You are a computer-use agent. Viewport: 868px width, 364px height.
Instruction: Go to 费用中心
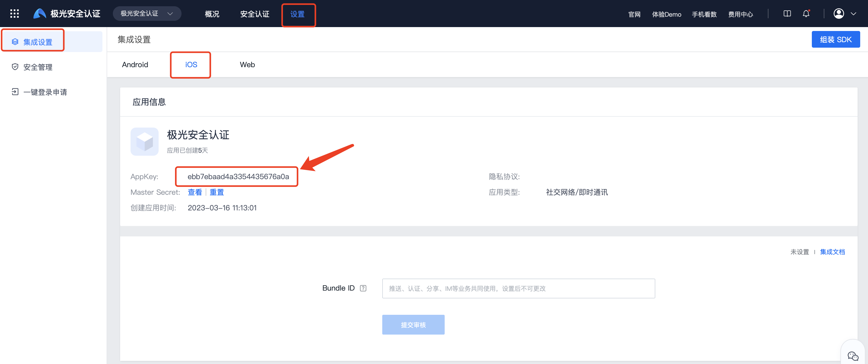(740, 14)
